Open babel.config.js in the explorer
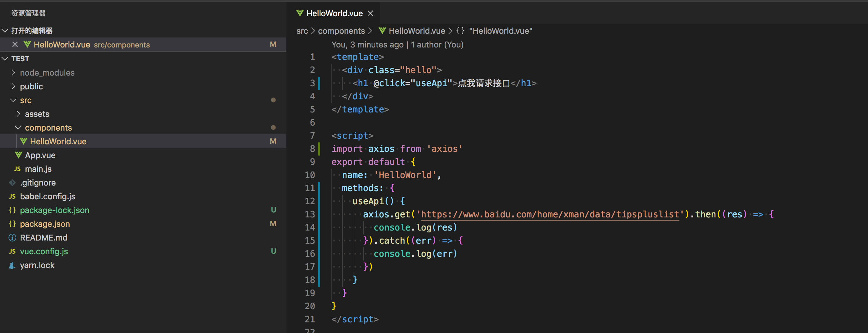Screen dimensions: 868x333 pyautogui.click(x=143, y=196)
